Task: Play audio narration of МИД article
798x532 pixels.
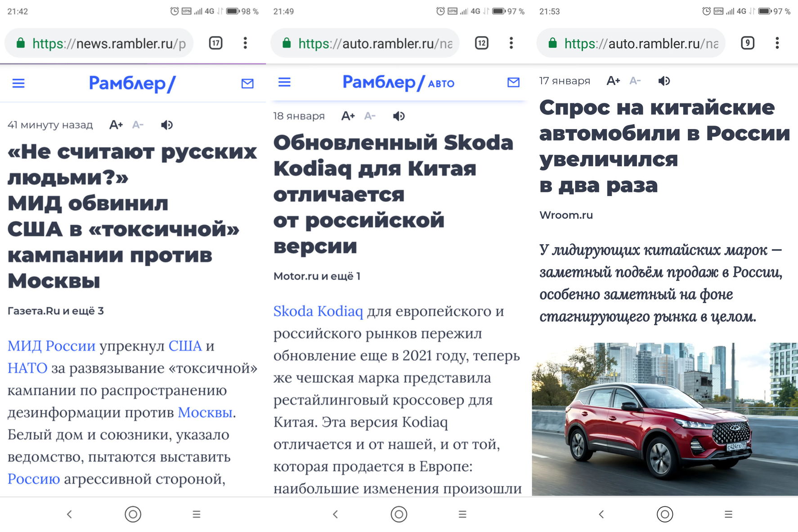Action: pos(167,125)
